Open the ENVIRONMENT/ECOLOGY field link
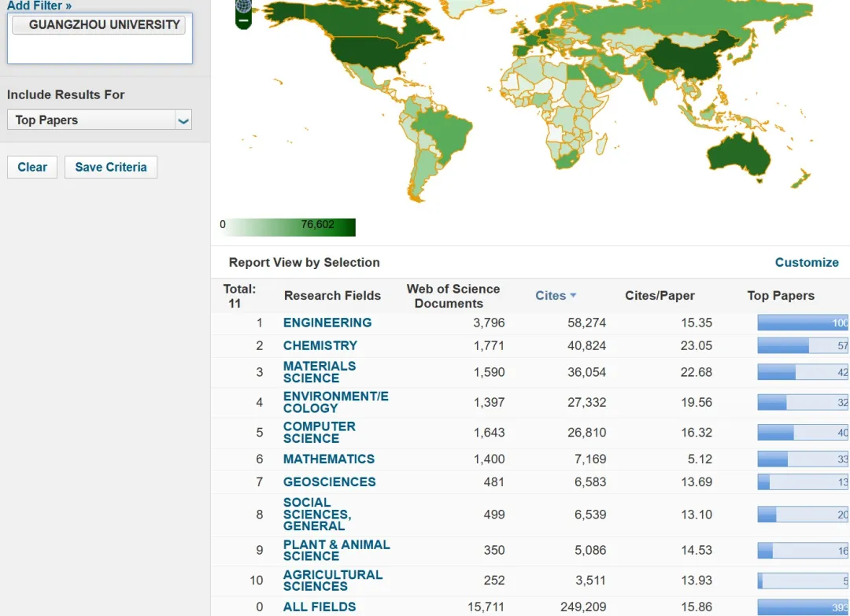The image size is (850, 616). tap(335, 402)
